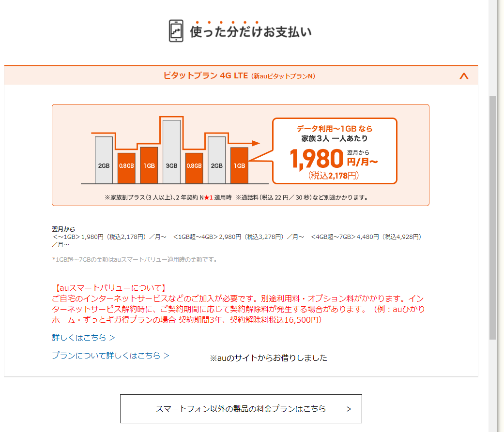
Task: Click the （税込2,178円） text in callout
Action: (334, 176)
